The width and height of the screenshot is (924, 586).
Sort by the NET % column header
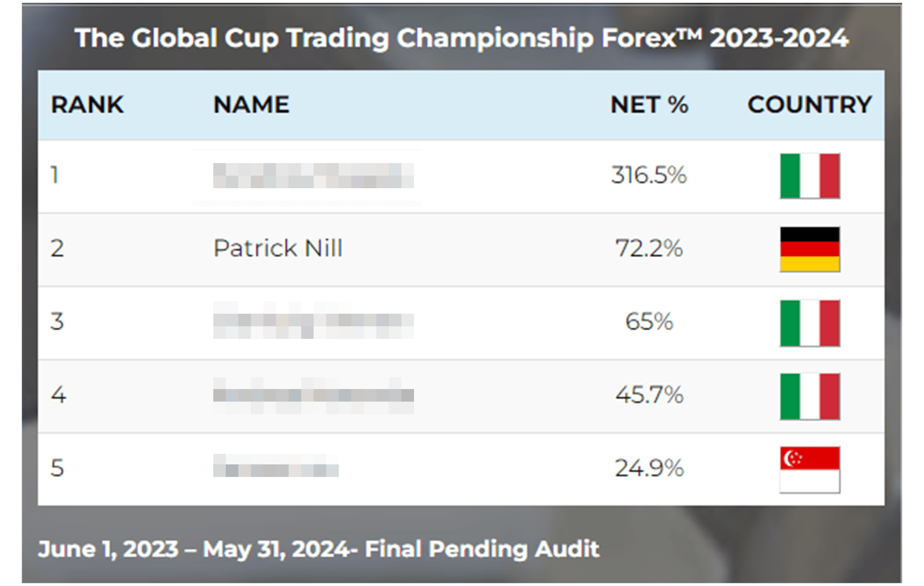[x=649, y=104]
